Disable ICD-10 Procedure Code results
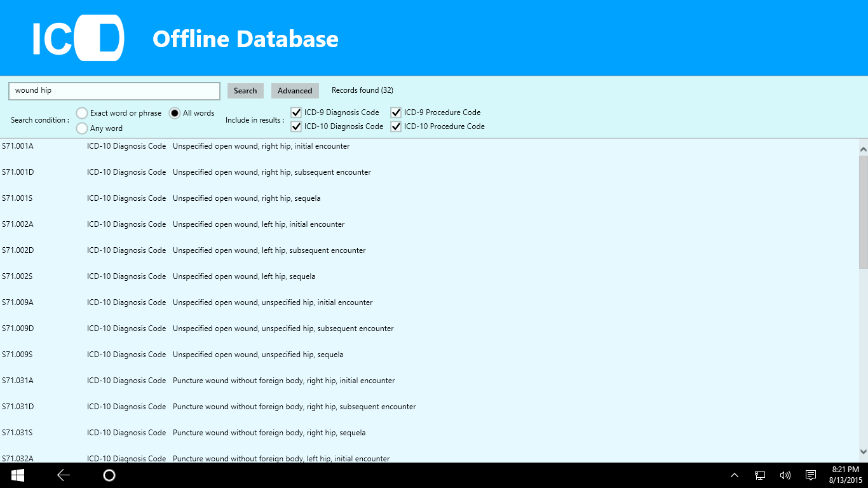 pos(396,126)
